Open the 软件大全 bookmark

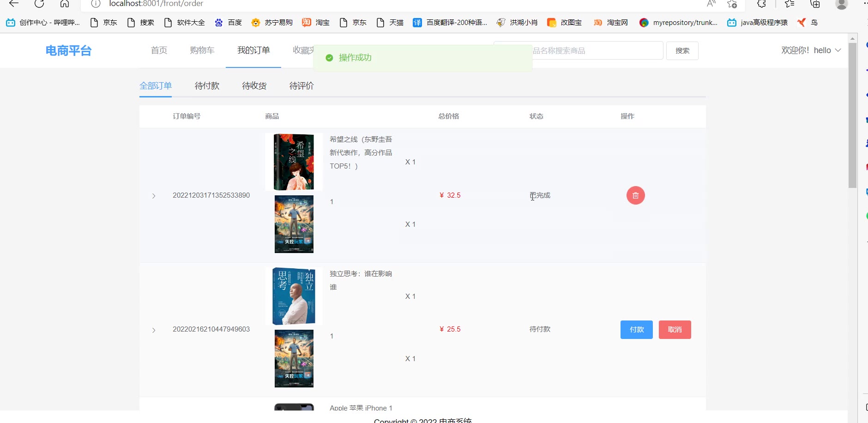coord(184,23)
